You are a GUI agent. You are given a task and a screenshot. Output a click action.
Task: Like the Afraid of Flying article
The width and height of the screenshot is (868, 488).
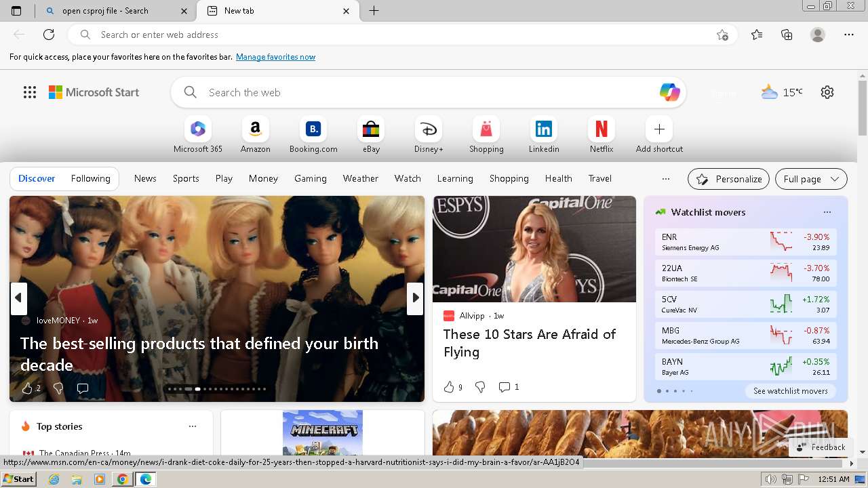coord(453,387)
